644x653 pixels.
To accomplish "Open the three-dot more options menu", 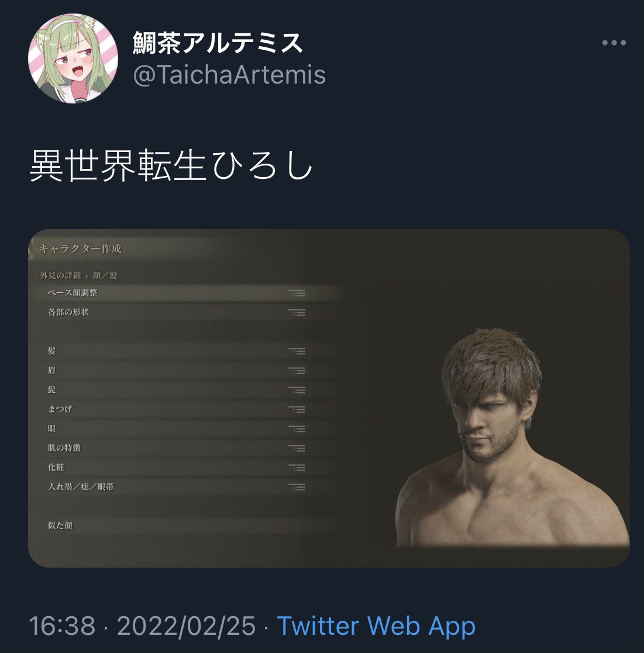I will click(614, 43).
